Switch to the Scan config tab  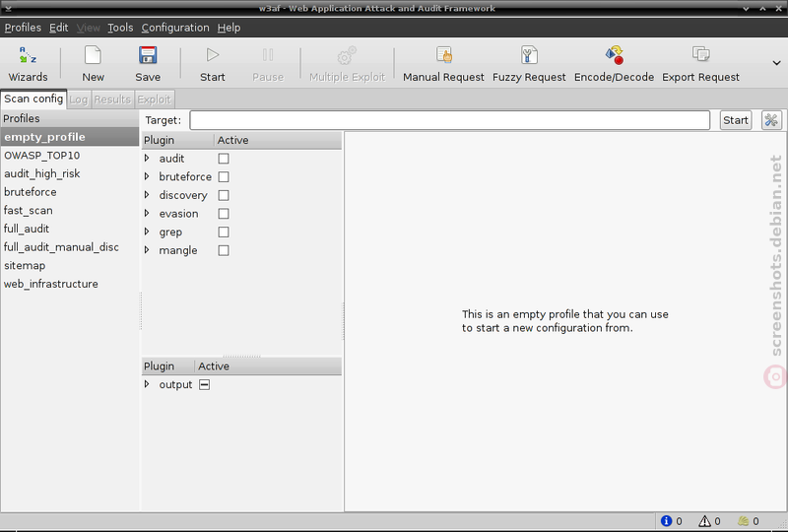tap(33, 99)
